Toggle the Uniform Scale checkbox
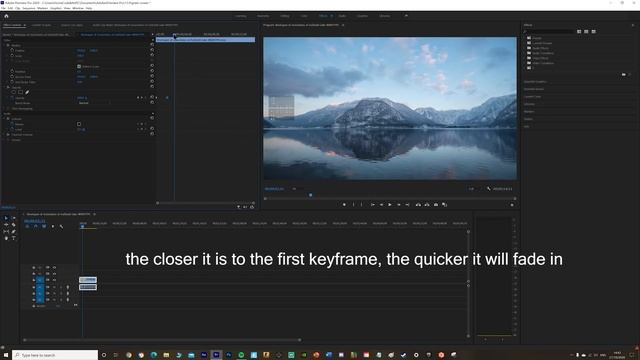The height and width of the screenshot is (360, 640). 79,66
